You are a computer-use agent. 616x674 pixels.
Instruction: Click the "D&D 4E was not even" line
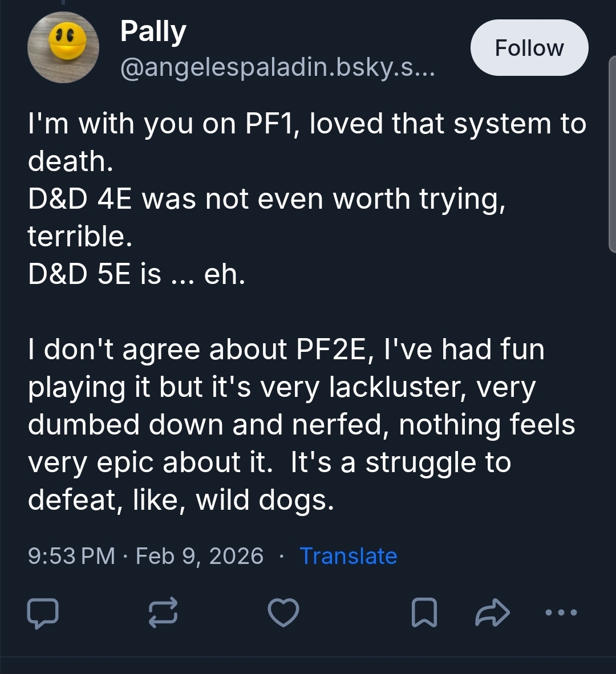click(x=266, y=199)
